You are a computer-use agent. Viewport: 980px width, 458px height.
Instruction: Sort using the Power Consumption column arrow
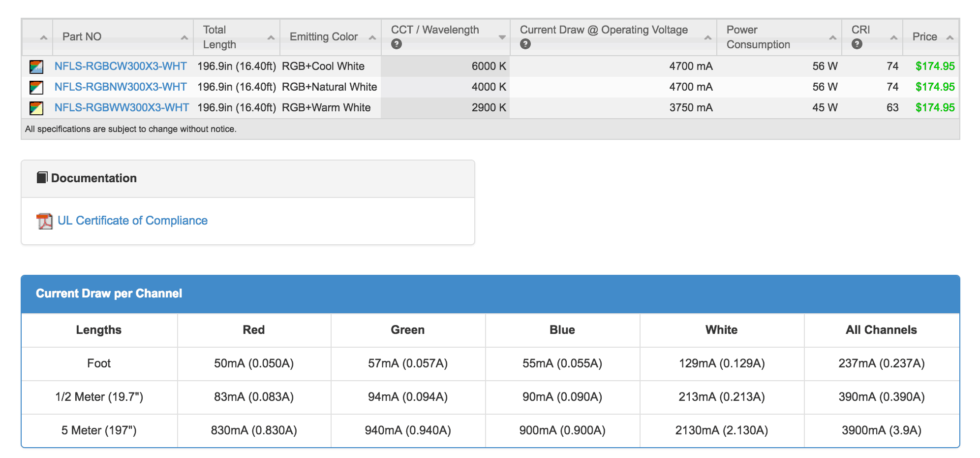coord(832,37)
